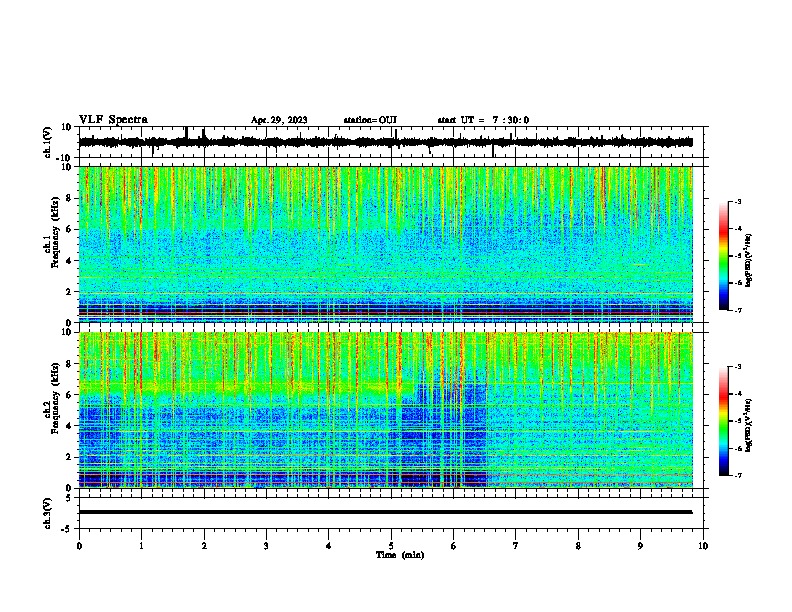
Task: Click time axis tick label '3'
Action: point(266,546)
